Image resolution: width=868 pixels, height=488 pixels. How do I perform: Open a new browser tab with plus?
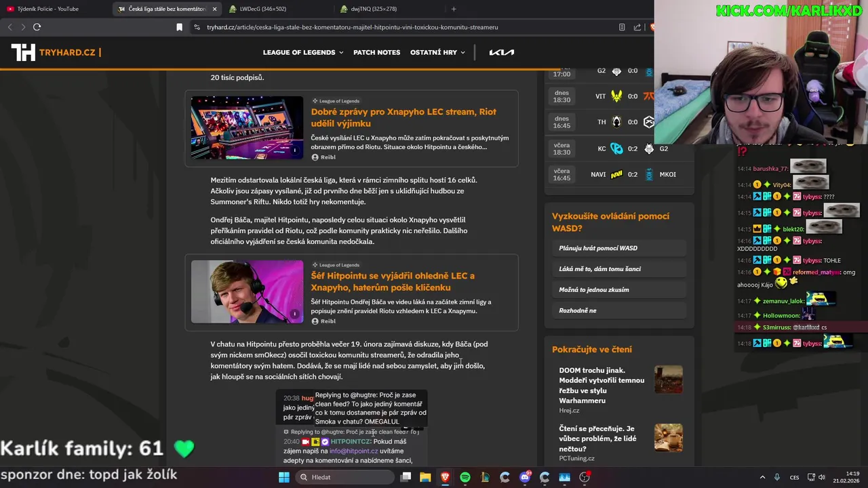(x=454, y=9)
